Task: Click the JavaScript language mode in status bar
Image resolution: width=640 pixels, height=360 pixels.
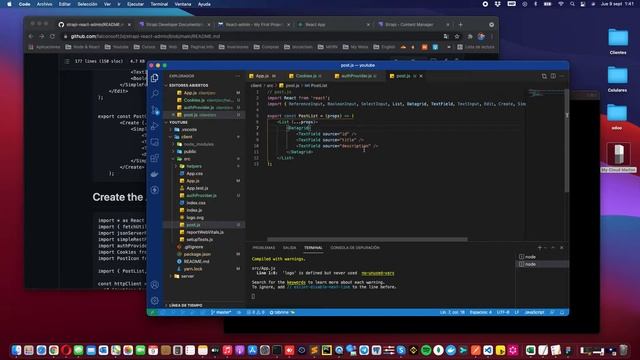Action: pos(534,312)
